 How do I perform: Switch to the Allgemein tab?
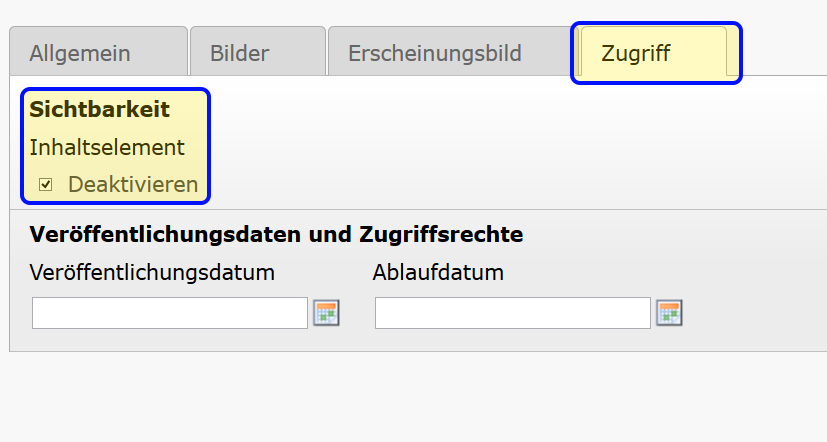pyautogui.click(x=99, y=52)
